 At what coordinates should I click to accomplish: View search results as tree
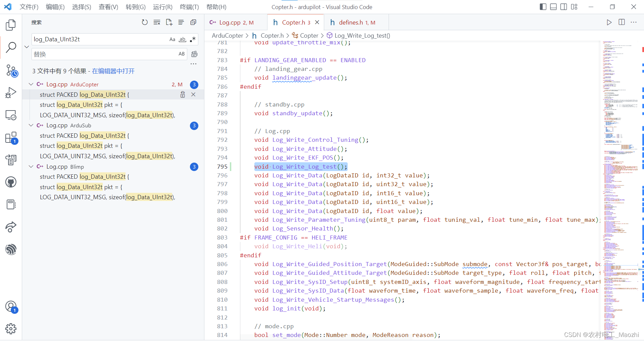pos(181,22)
